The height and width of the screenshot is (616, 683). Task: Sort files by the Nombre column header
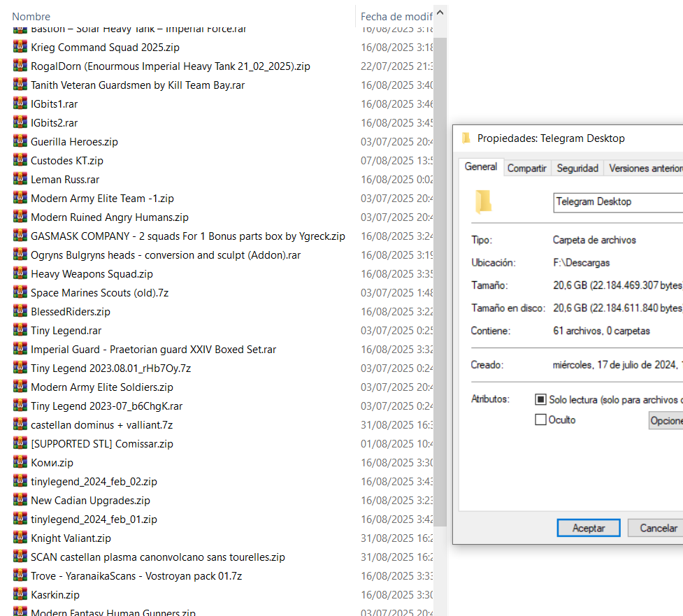[31, 17]
